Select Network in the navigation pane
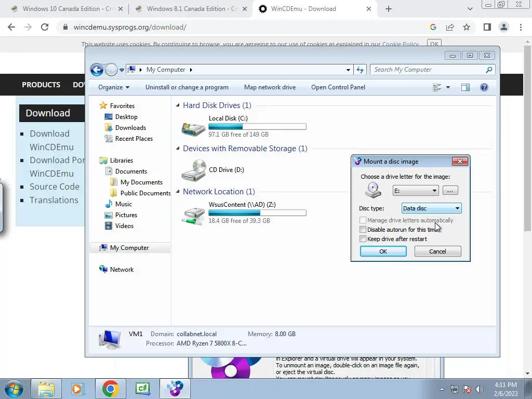Image resolution: width=532 pixels, height=399 pixels. tap(116, 270)
